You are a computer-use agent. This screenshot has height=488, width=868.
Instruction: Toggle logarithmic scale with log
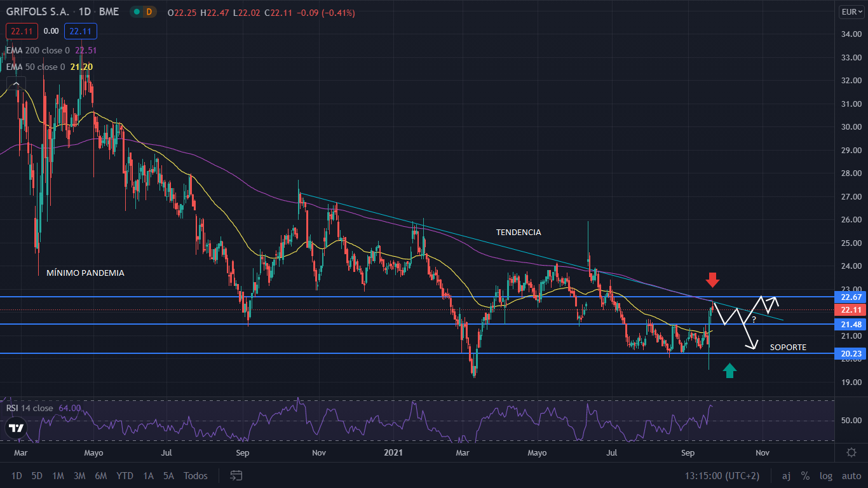[x=825, y=475]
